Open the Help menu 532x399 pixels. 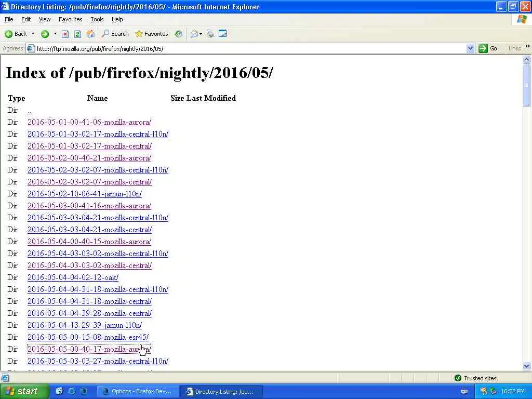(117, 19)
